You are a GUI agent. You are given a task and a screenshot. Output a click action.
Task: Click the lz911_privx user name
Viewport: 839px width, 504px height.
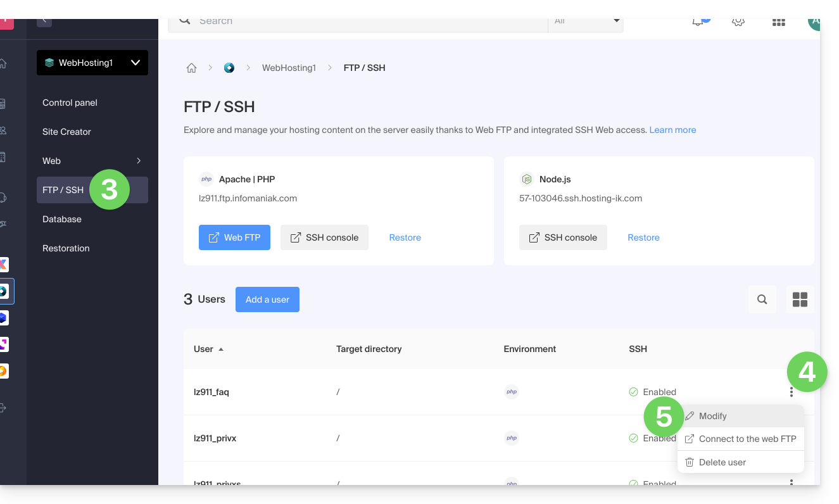tap(215, 438)
